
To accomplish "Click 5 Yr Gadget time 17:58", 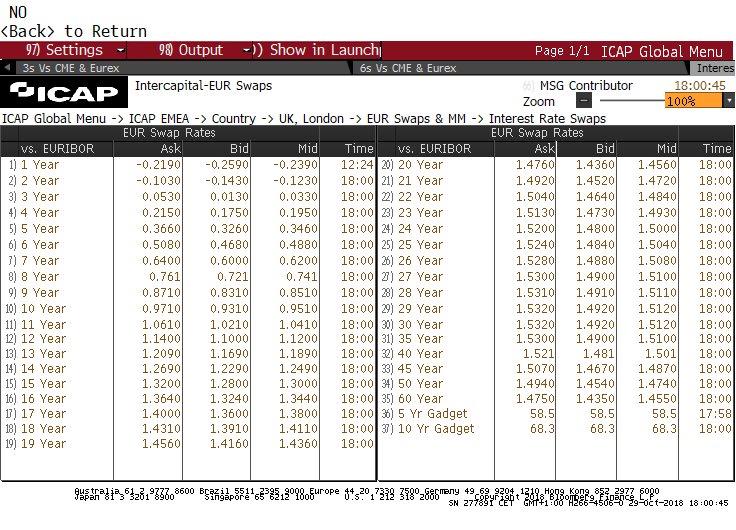I will (x=715, y=414).
